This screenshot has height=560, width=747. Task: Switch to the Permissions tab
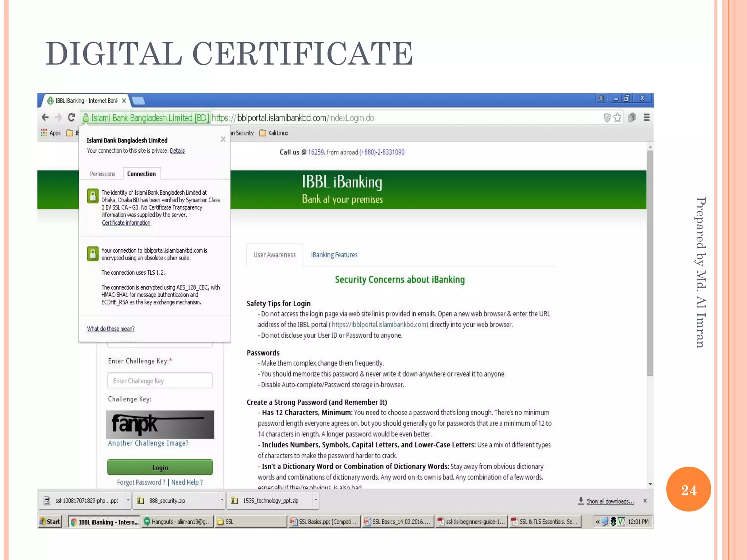point(102,174)
